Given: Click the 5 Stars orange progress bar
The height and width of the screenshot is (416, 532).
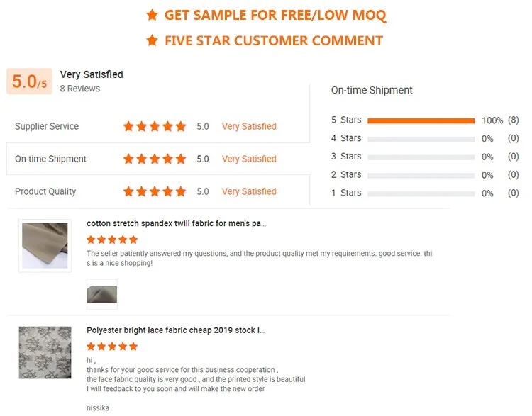Looking at the screenshot, I should point(421,120).
